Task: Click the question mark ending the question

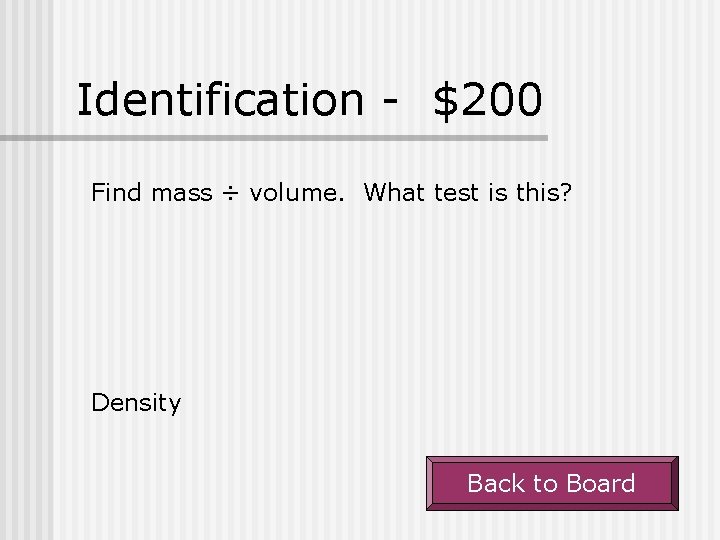Action: click(566, 192)
